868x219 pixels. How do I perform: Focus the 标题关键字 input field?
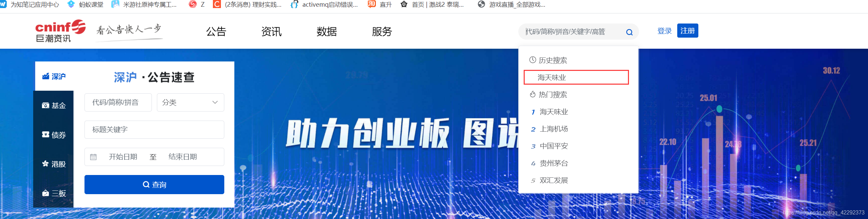tap(154, 130)
